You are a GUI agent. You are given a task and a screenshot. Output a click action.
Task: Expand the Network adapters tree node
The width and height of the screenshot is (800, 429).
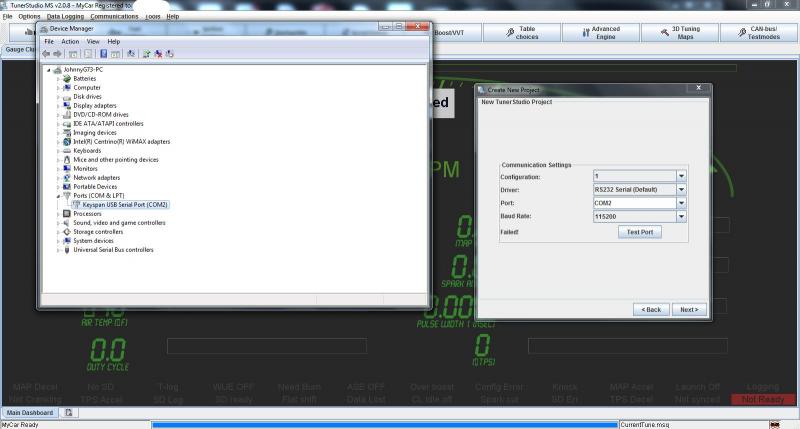click(58, 178)
